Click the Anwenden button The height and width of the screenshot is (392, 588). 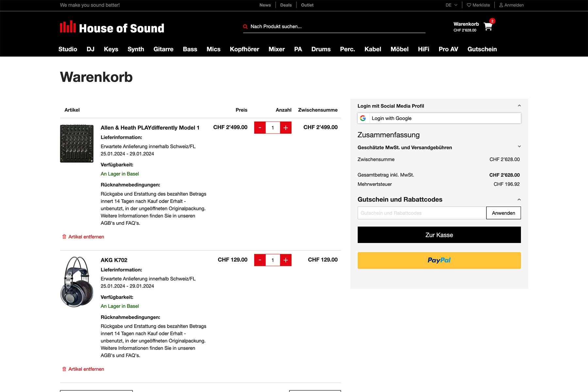coord(503,213)
